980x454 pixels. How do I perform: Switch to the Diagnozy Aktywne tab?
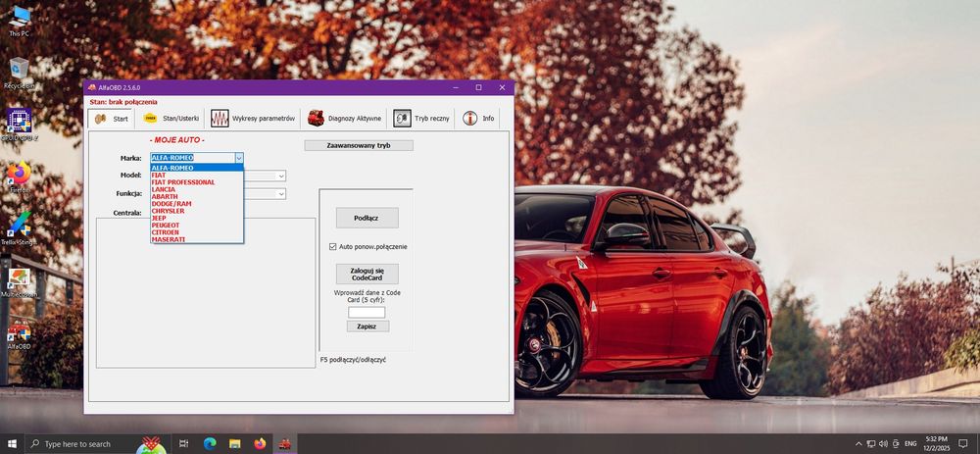(344, 119)
